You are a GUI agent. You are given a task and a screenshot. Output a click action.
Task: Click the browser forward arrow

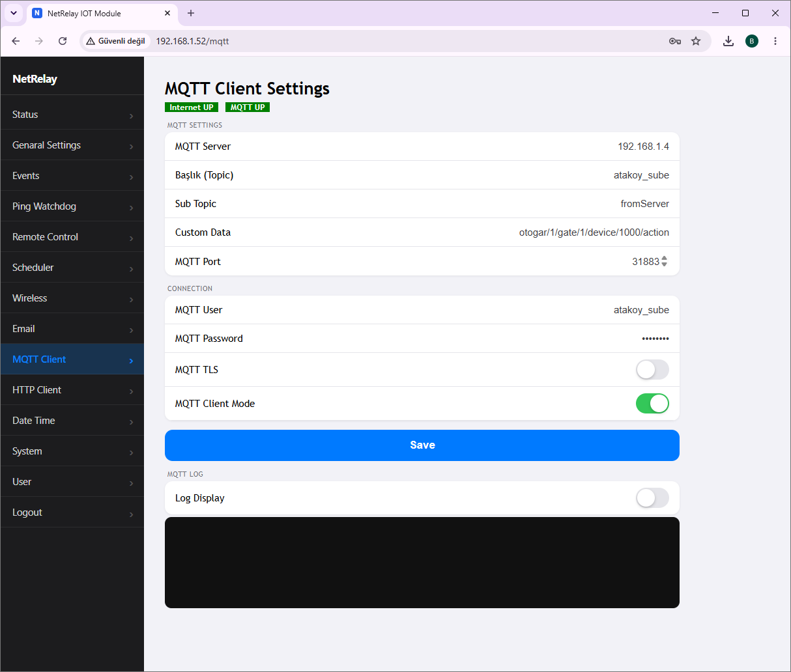click(x=39, y=41)
